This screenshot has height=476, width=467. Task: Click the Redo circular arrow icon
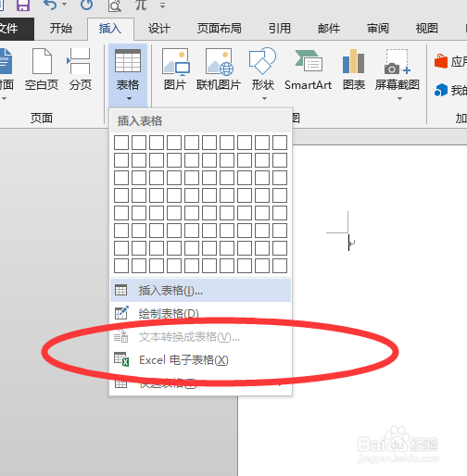click(x=86, y=5)
